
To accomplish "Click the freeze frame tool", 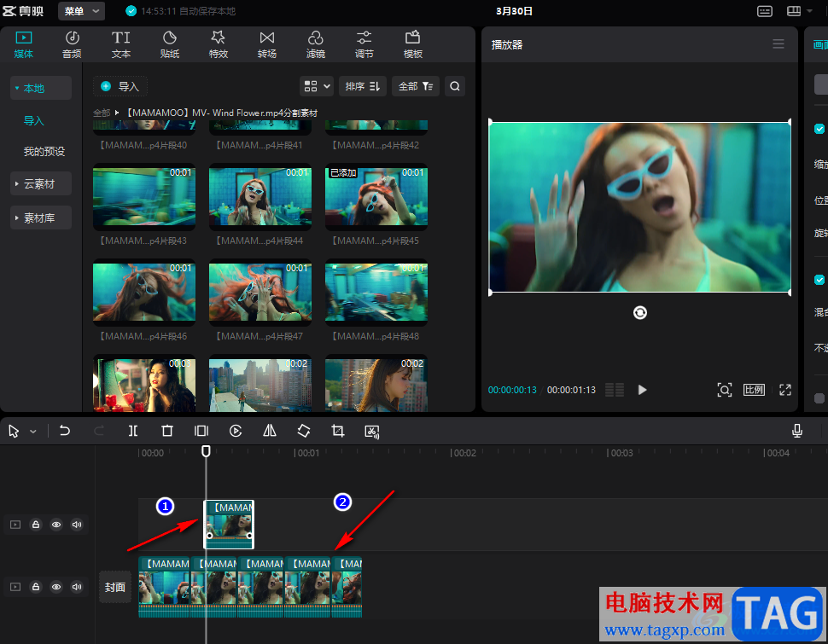I will coord(201,432).
